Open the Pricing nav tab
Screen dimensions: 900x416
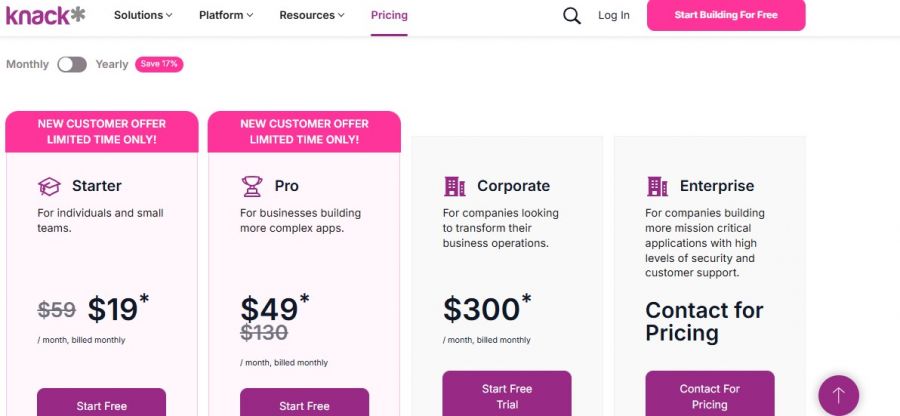click(389, 15)
